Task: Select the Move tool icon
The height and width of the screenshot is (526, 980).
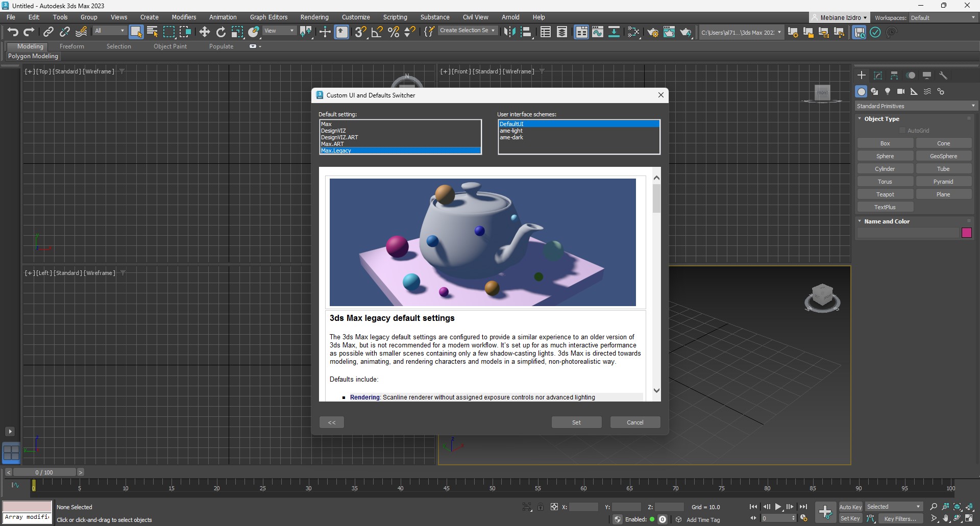Action: click(x=204, y=32)
